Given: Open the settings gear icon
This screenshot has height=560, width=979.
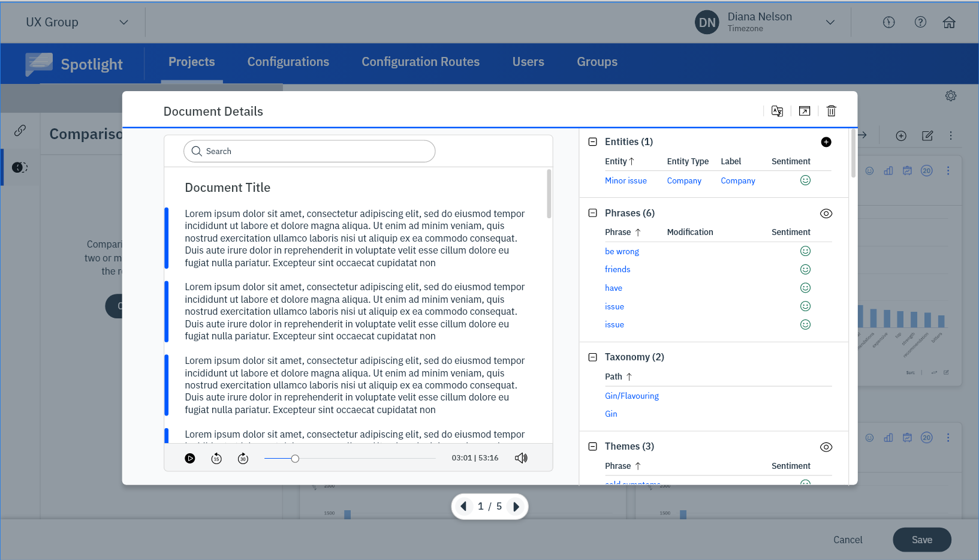Looking at the screenshot, I should click(x=951, y=96).
